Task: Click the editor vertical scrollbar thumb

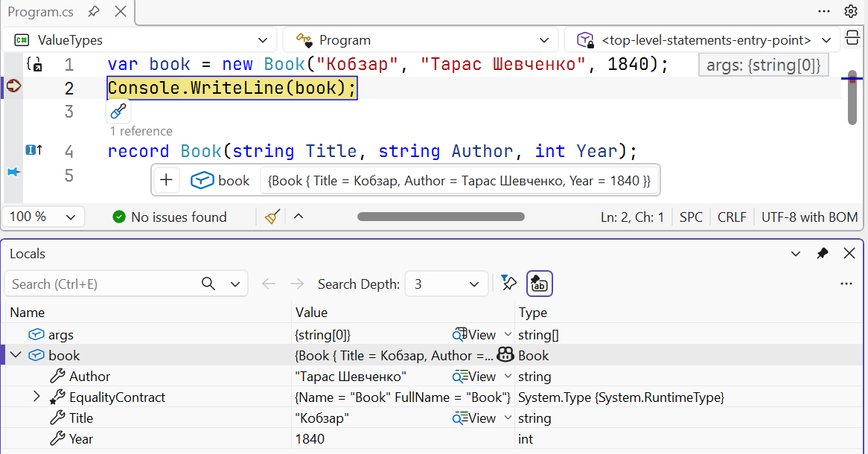Action: 852,97
